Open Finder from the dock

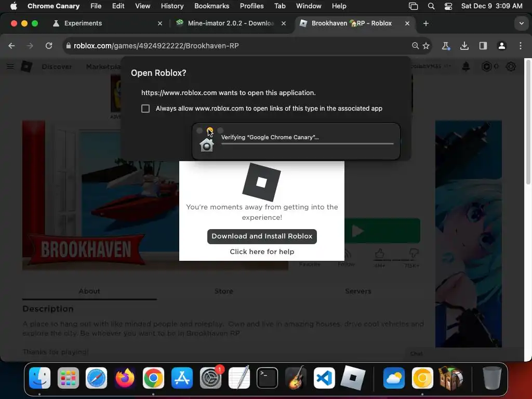(39, 378)
